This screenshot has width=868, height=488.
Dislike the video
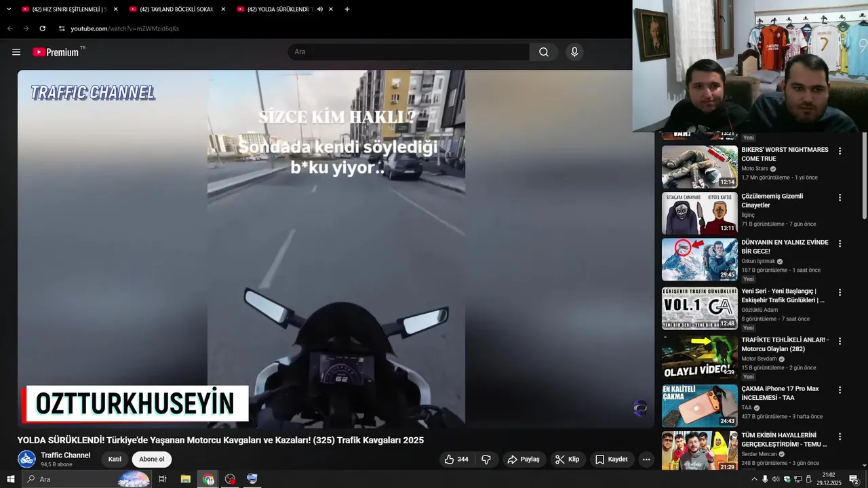486,460
